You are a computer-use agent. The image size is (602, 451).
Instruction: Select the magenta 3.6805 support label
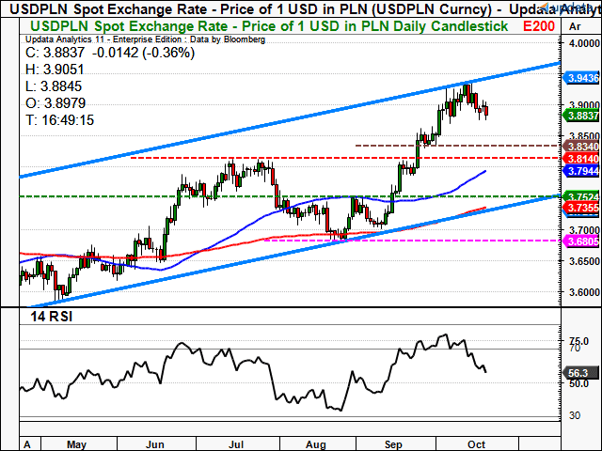pyautogui.click(x=581, y=241)
